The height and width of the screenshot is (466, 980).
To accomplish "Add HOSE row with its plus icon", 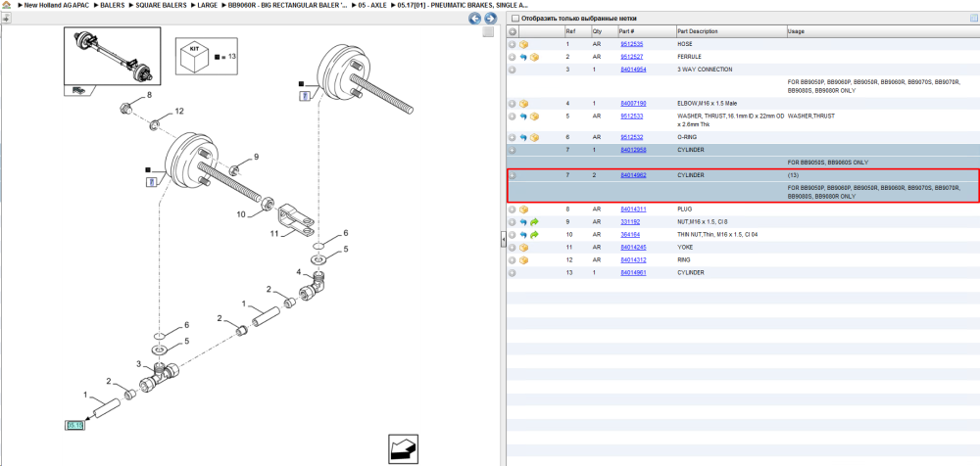I will [x=512, y=44].
